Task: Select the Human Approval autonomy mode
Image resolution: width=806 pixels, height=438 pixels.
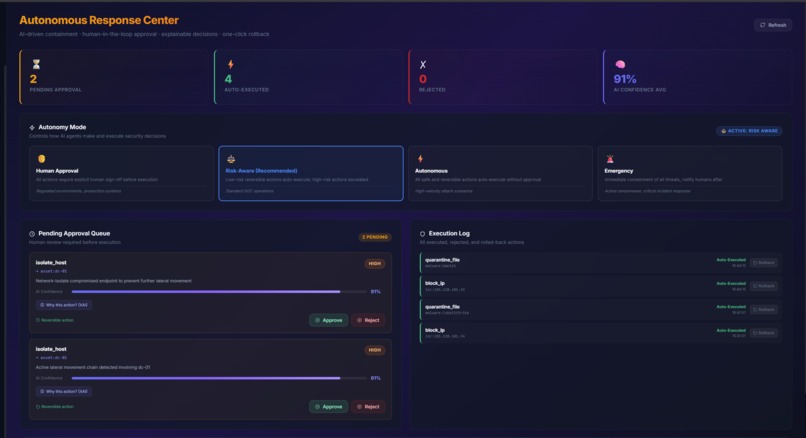Action: (x=121, y=173)
